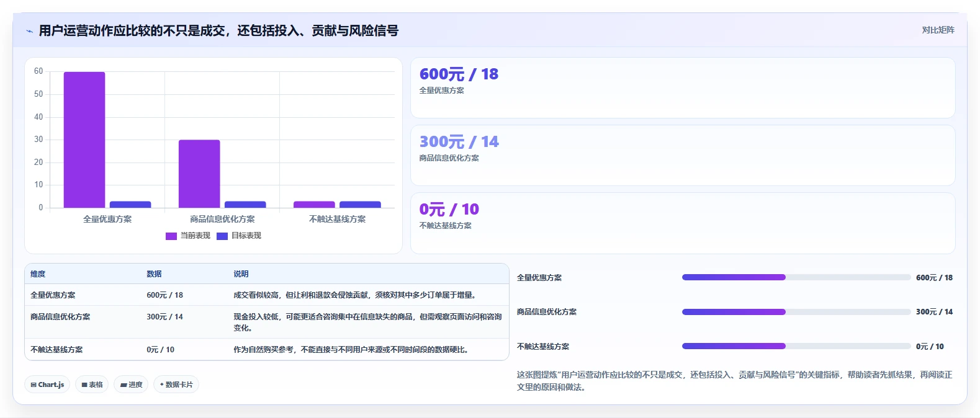Click the blue target bar for 全量优惠方案
Image resolution: width=980 pixels, height=418 pixels.
tap(130, 205)
